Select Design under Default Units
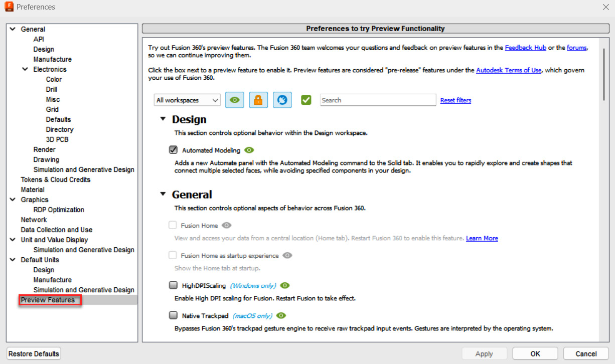This screenshot has height=364, width=615. 44,270
